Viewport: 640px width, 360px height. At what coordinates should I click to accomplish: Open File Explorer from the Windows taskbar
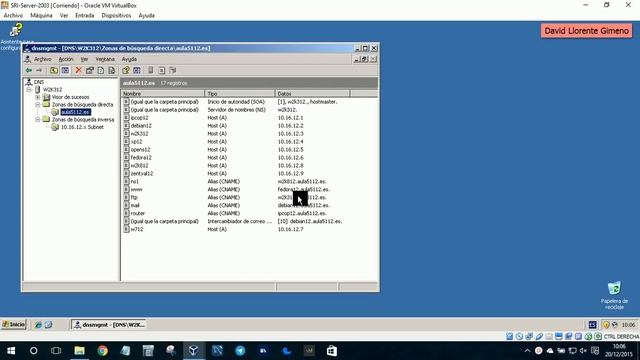[79, 351]
